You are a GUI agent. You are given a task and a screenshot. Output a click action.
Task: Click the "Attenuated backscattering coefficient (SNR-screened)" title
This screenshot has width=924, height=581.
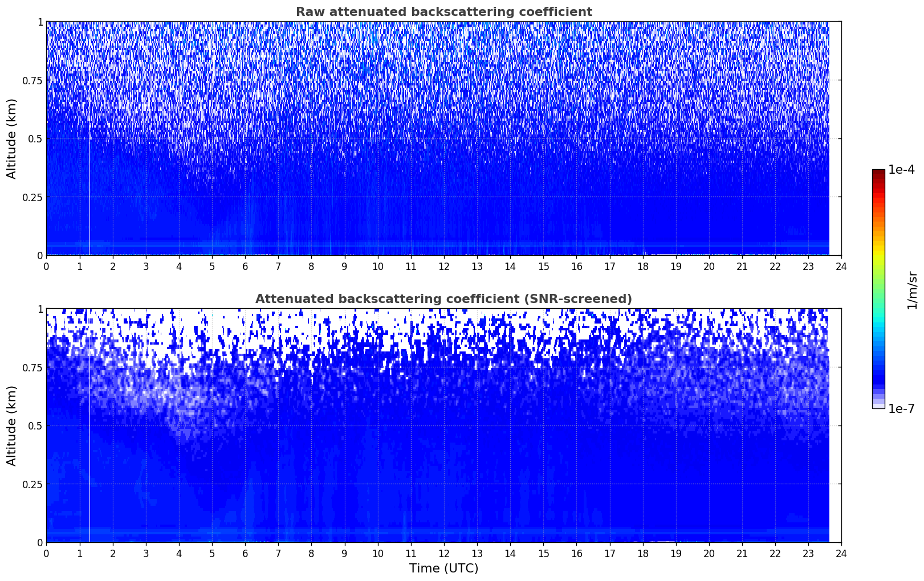(443, 299)
